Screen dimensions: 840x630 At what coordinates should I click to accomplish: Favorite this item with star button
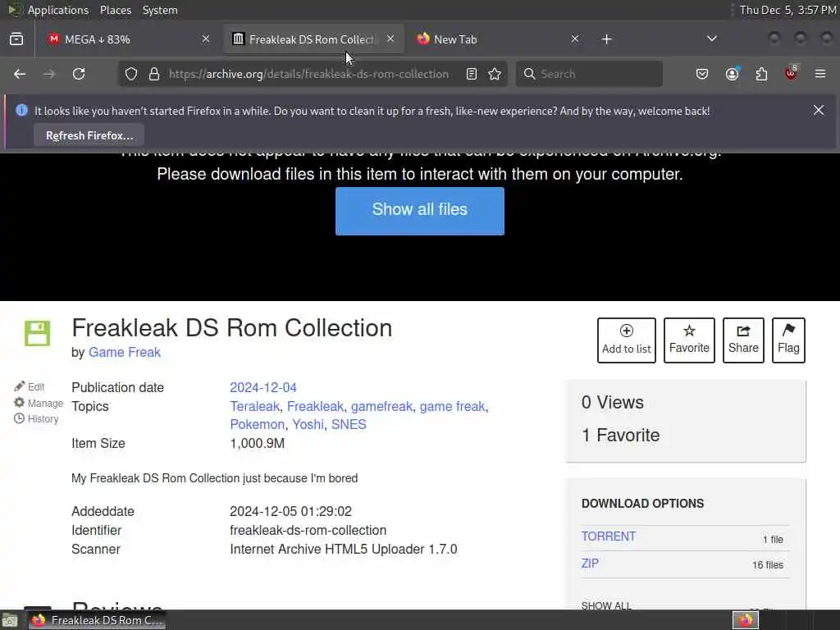pyautogui.click(x=689, y=340)
